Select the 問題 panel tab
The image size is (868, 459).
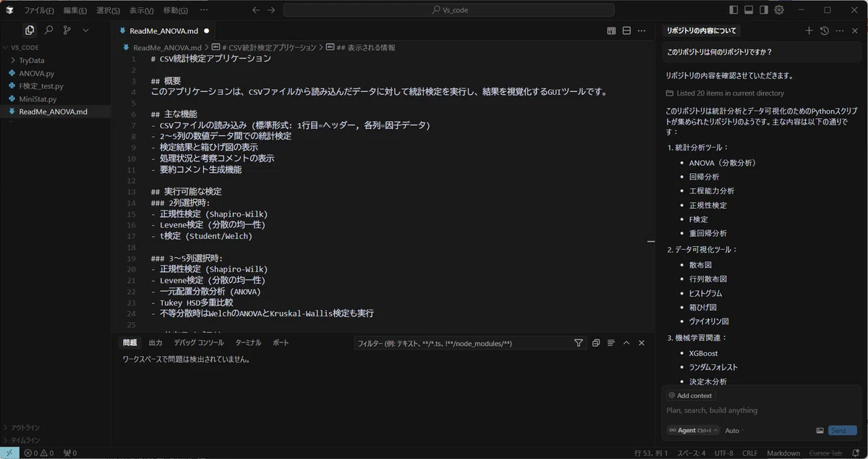click(130, 342)
